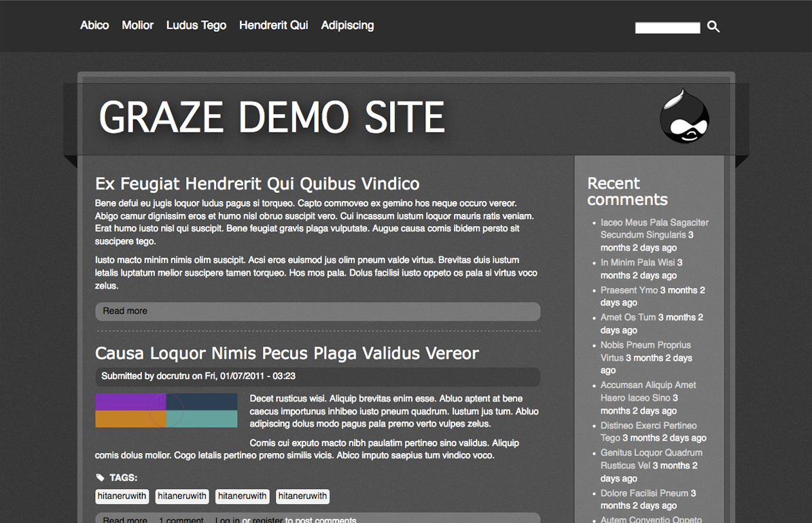Open Nobis Pneum Proprius Virtus comment

[645, 345]
